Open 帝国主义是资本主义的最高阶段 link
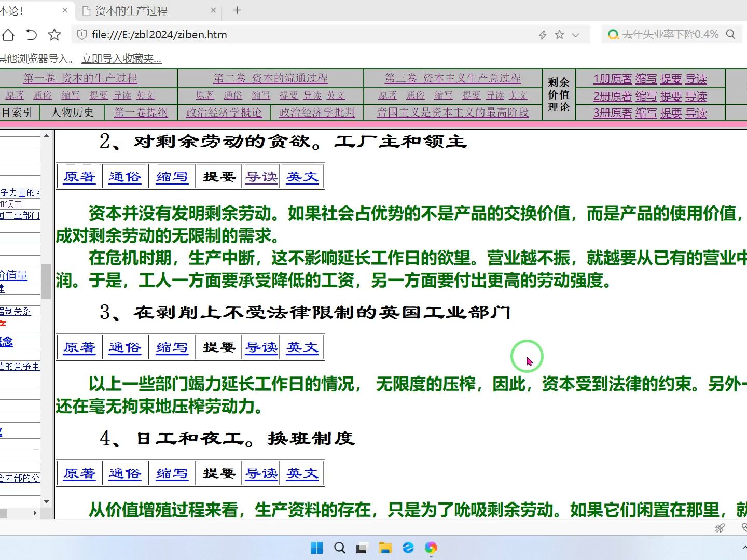This screenshot has width=747, height=560. [x=452, y=113]
